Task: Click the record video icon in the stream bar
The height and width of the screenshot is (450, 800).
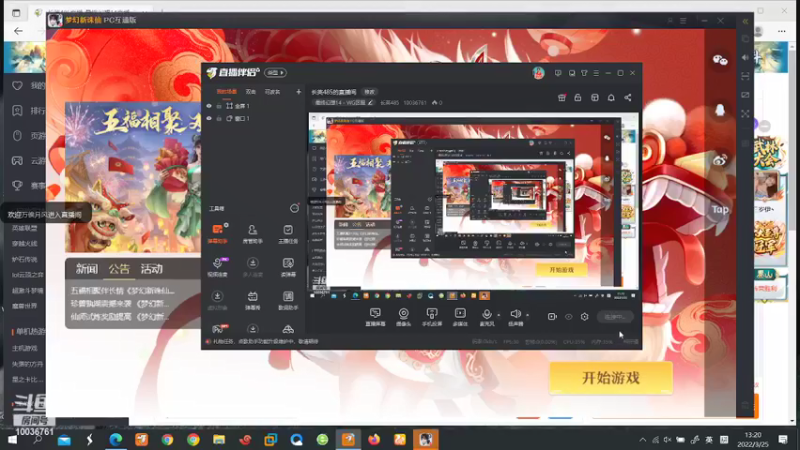Action: click(x=552, y=317)
